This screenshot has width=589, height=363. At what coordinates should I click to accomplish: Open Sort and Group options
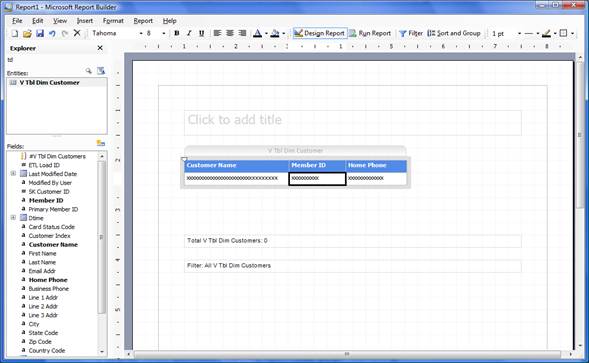click(454, 33)
